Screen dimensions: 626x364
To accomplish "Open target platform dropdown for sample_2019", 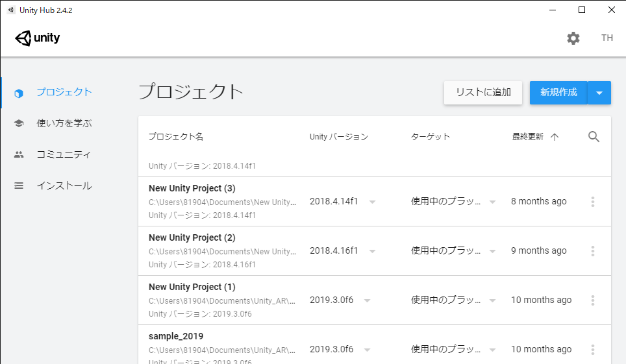I will click(x=493, y=350).
